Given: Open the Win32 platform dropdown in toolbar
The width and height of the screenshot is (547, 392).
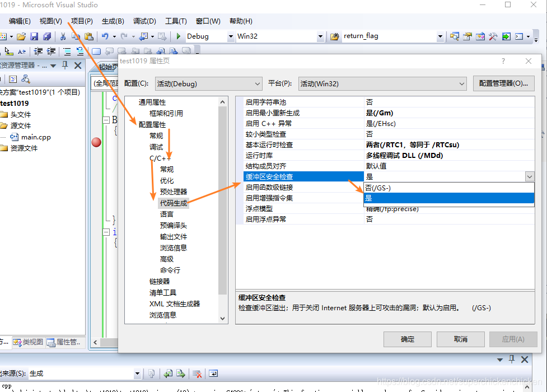Looking at the screenshot, I should [x=320, y=36].
